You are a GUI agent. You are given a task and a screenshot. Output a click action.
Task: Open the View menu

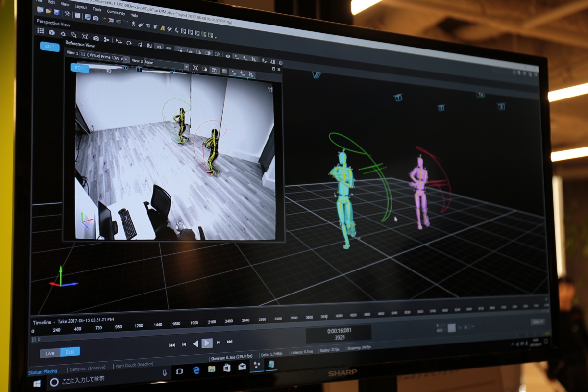point(65,4)
